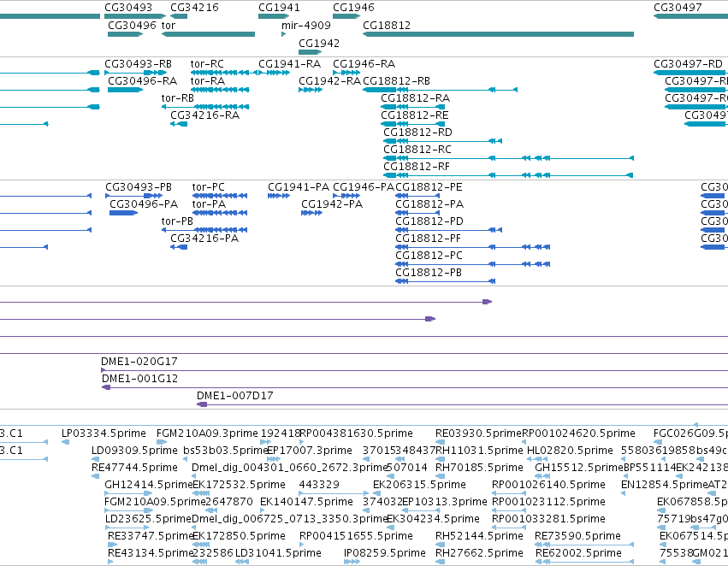Select the CG1946 gene label
This screenshot has height=566, width=728.
point(353,8)
